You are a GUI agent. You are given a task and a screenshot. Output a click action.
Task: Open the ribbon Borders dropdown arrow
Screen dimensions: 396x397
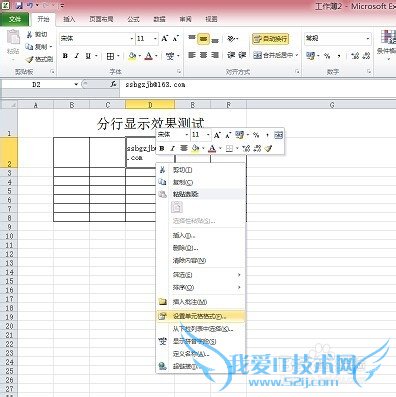click(118, 56)
